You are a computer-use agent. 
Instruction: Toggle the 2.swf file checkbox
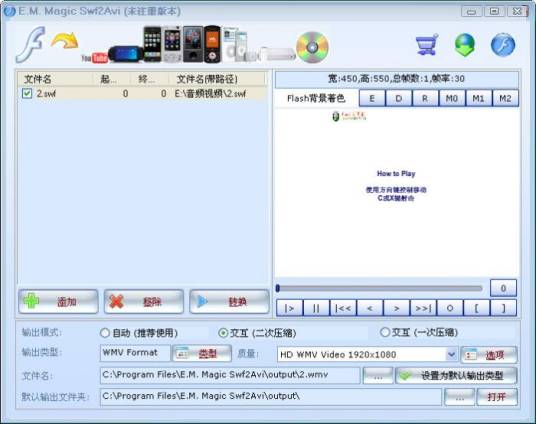27,93
